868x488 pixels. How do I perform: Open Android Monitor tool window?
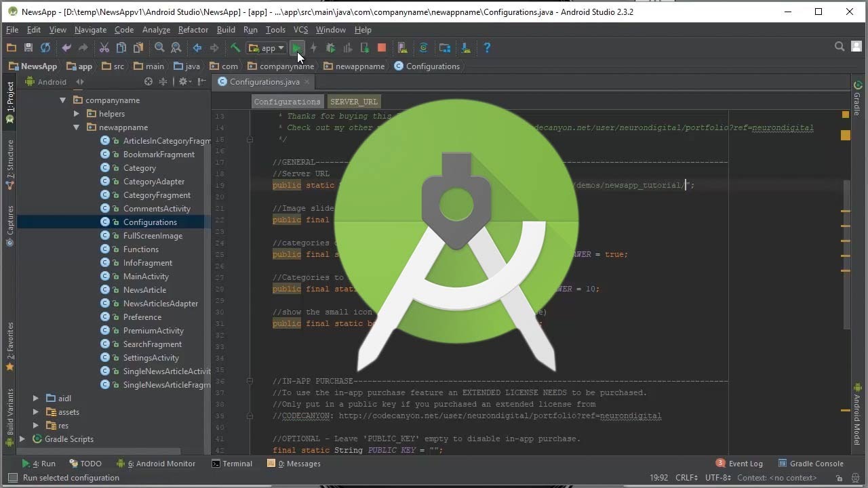[156, 464]
